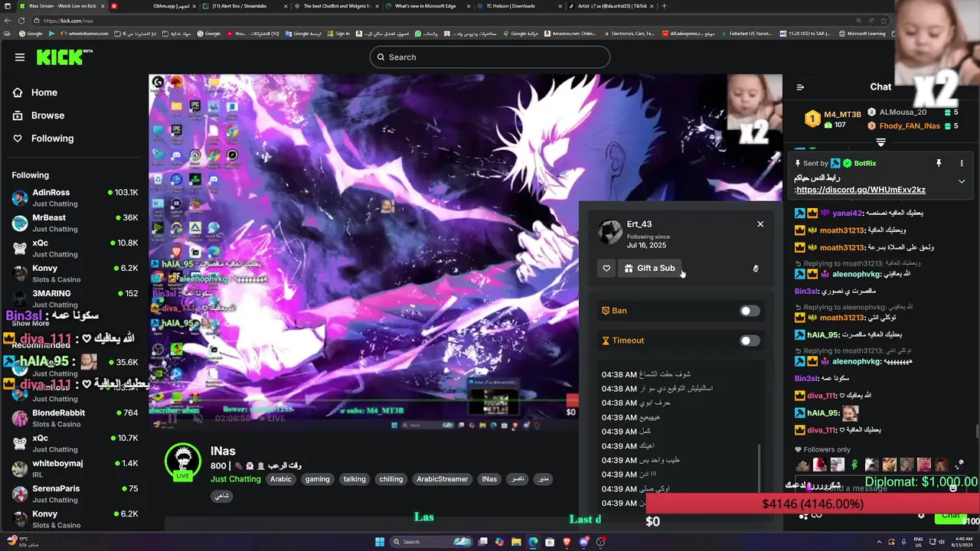Click ALMousa_20 in gift leaderboard
The image size is (980, 551).
(903, 112)
